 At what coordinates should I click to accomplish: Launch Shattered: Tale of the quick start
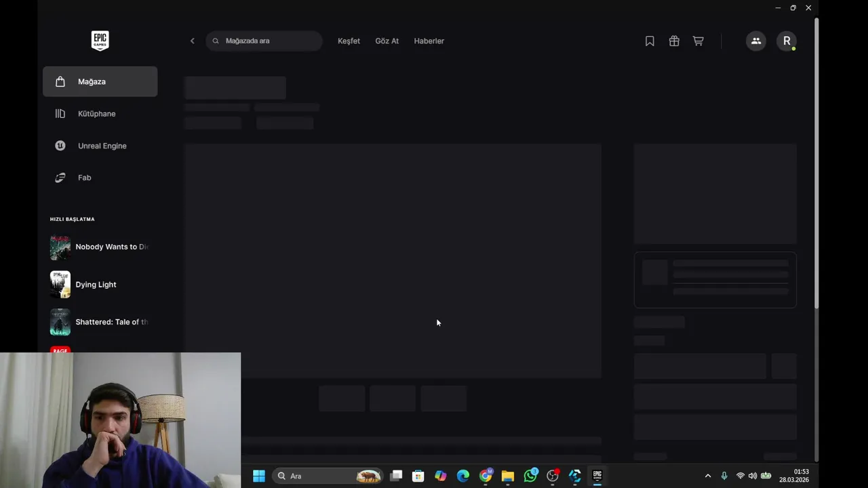point(100,322)
